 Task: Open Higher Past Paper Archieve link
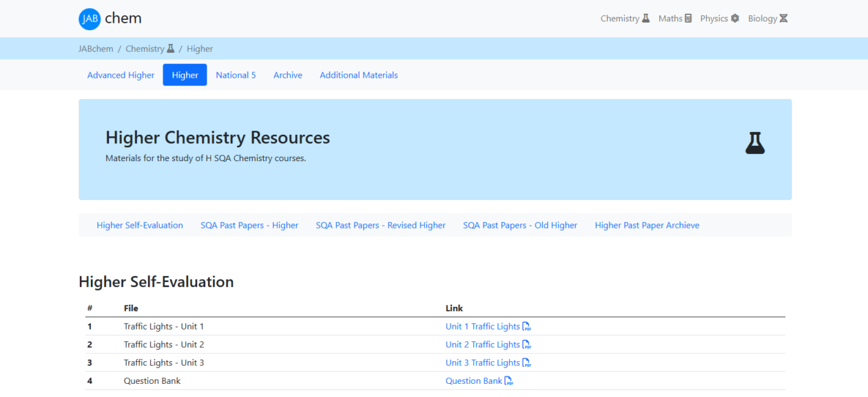pyautogui.click(x=647, y=225)
